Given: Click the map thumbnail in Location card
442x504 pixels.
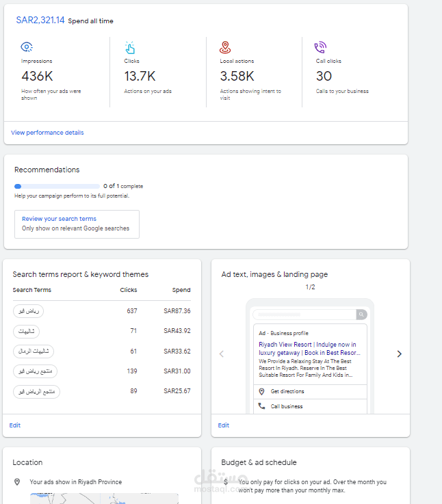Looking at the screenshot, I should (x=103, y=498).
